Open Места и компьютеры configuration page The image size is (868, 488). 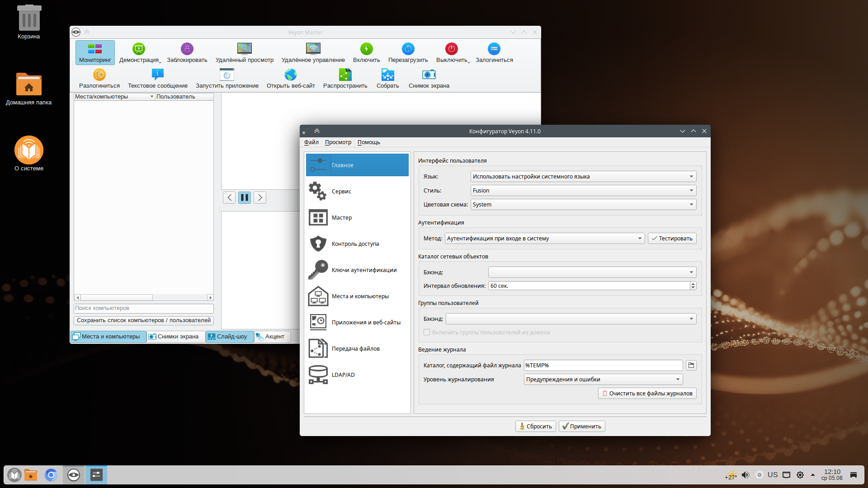tap(357, 296)
